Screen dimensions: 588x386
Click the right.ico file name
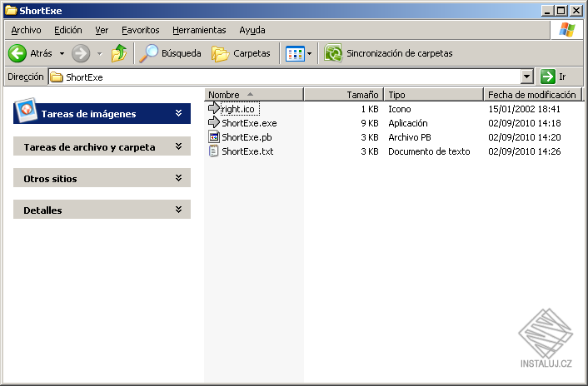(x=238, y=109)
